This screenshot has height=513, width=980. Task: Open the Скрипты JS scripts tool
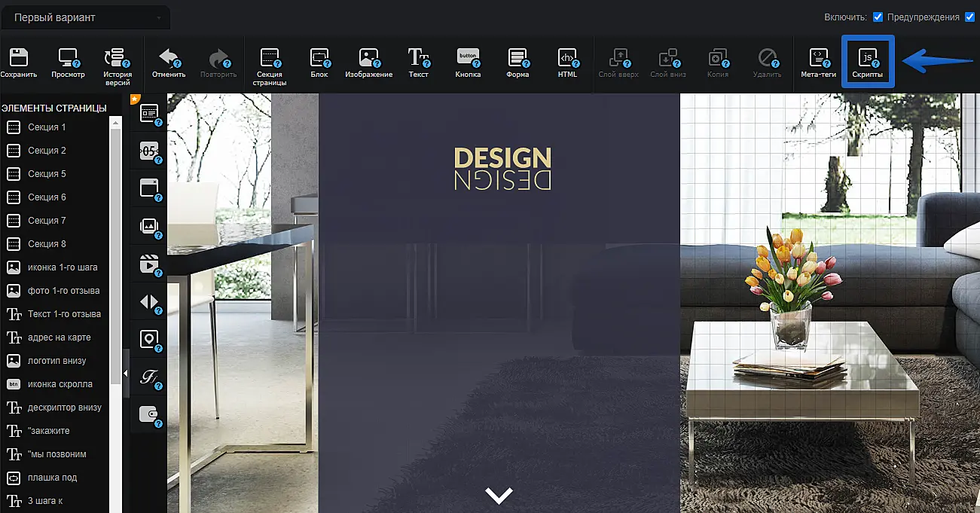coord(868,63)
